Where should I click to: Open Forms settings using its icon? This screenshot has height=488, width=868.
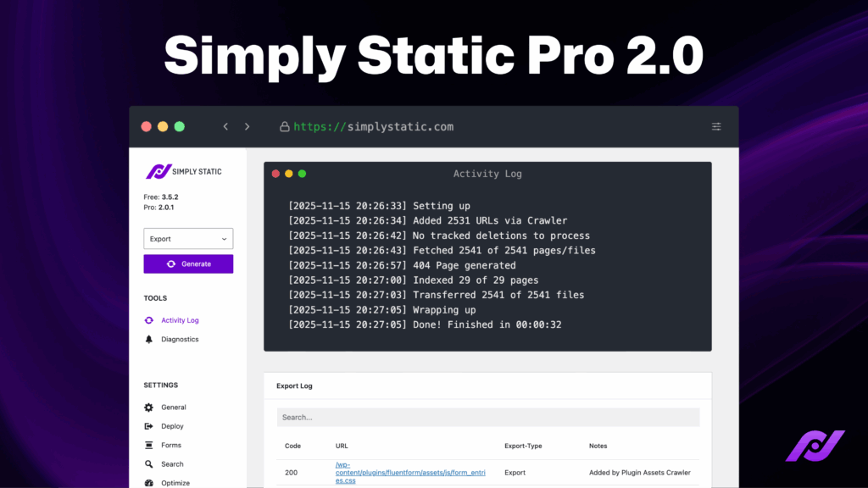click(x=149, y=445)
